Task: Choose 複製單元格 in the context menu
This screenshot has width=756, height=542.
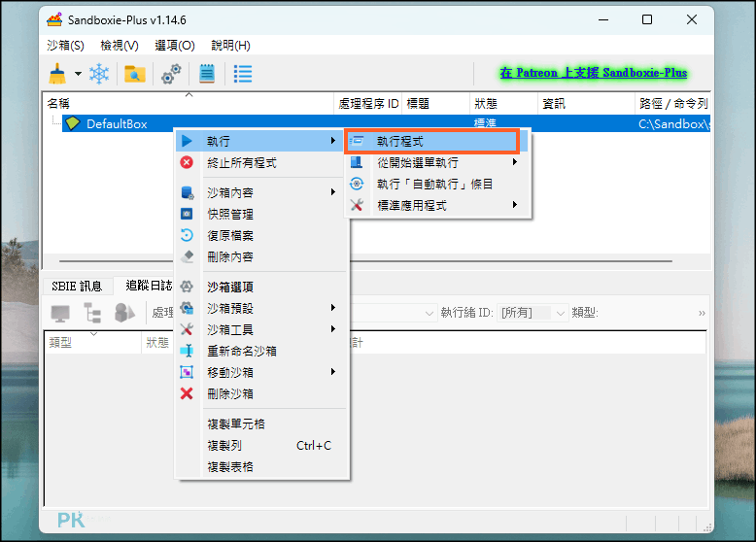Action: tap(259, 423)
